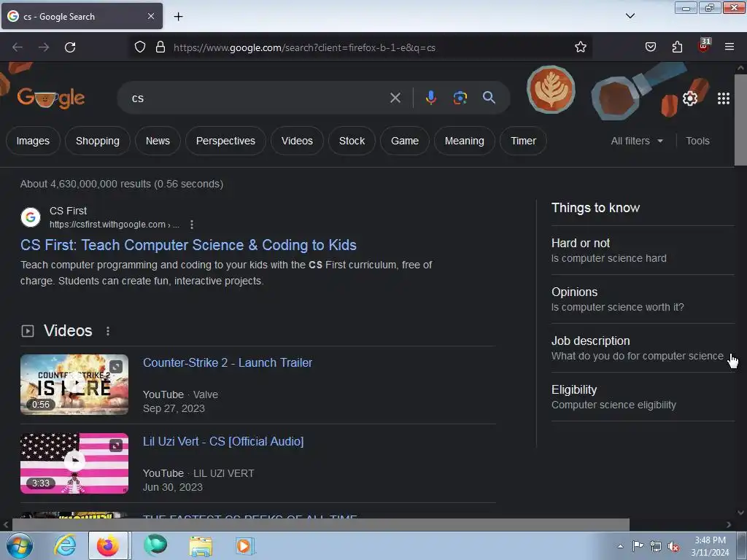
Task: Expand the list all tabs chevron
Action: 630,16
